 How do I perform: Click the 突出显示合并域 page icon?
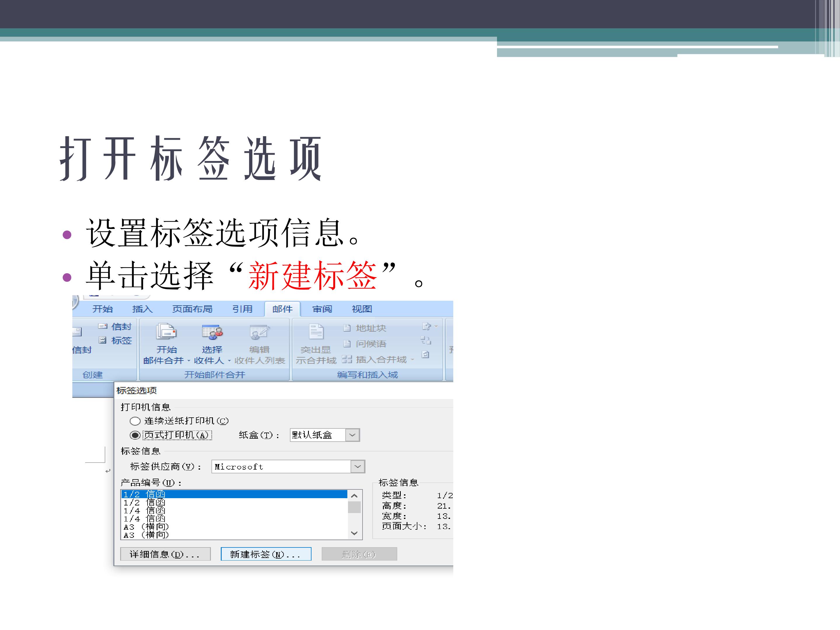coord(316,332)
